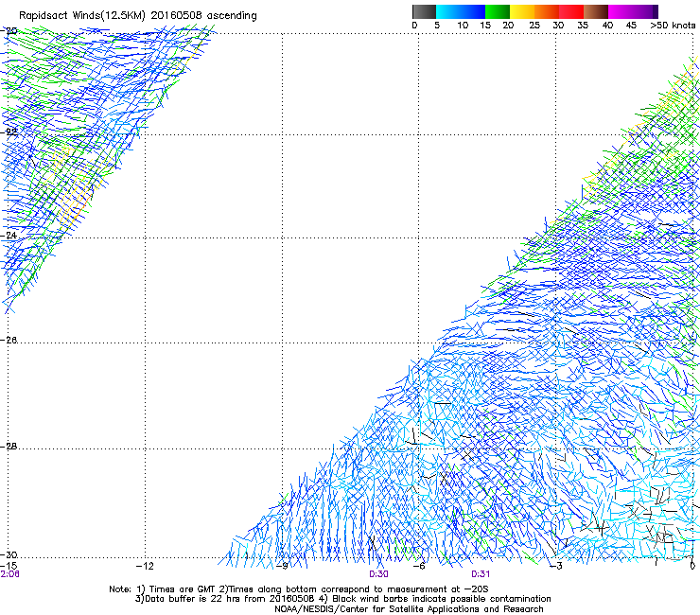Select the red 30–35 knots color bar segment

pos(571,11)
